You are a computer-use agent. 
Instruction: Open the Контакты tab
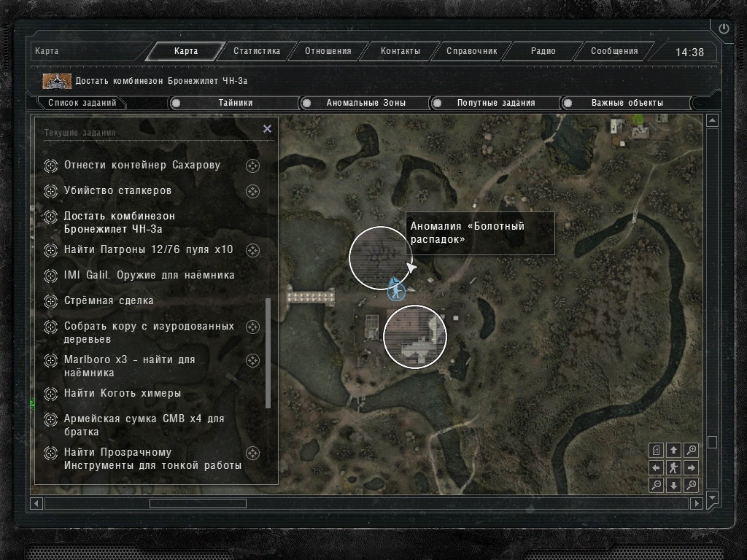[x=400, y=51]
